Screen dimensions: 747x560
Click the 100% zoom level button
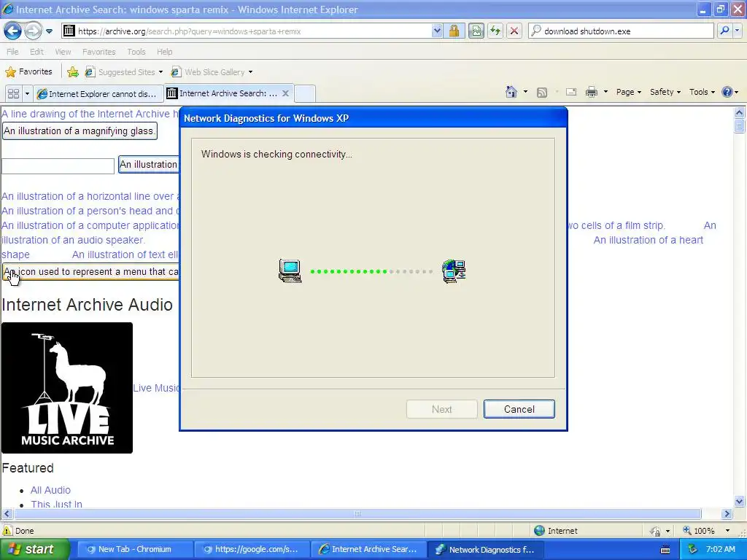699,531
